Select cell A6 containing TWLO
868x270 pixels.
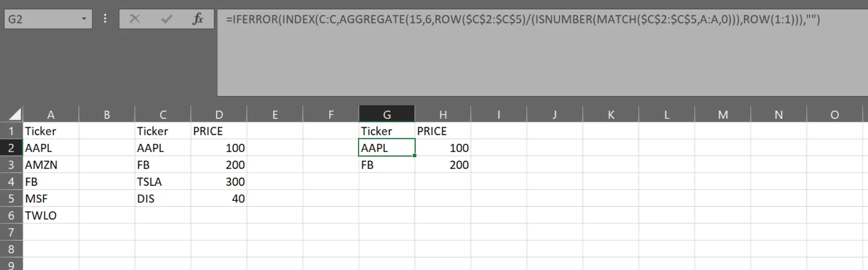tap(51, 215)
